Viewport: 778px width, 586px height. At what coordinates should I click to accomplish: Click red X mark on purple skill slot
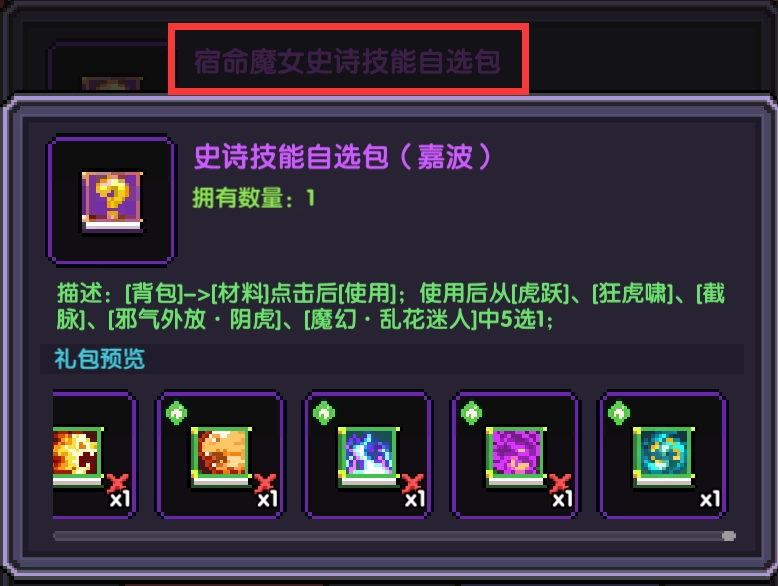click(559, 483)
